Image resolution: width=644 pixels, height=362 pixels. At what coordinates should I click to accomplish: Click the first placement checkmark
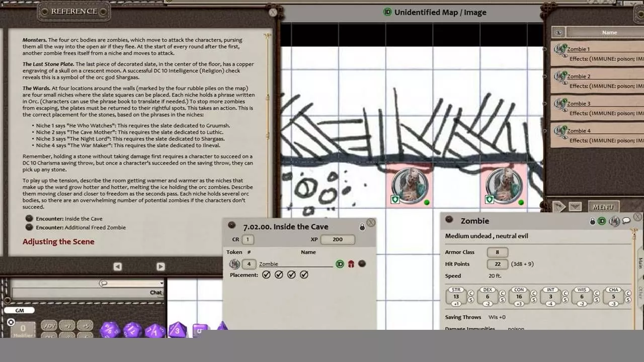tap(266, 275)
